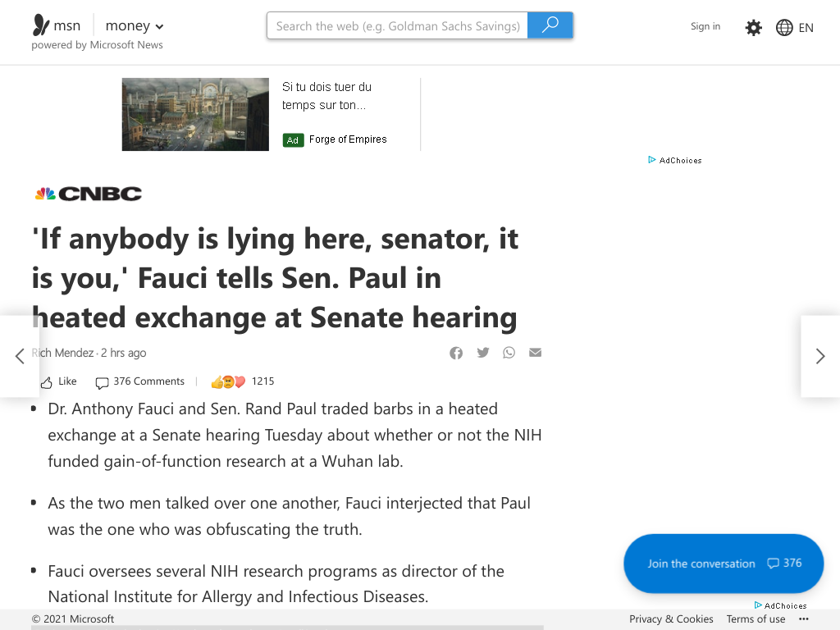Screen dimensions: 840x630
Task: Open Privacy & Cookies link
Action: [x=671, y=619]
